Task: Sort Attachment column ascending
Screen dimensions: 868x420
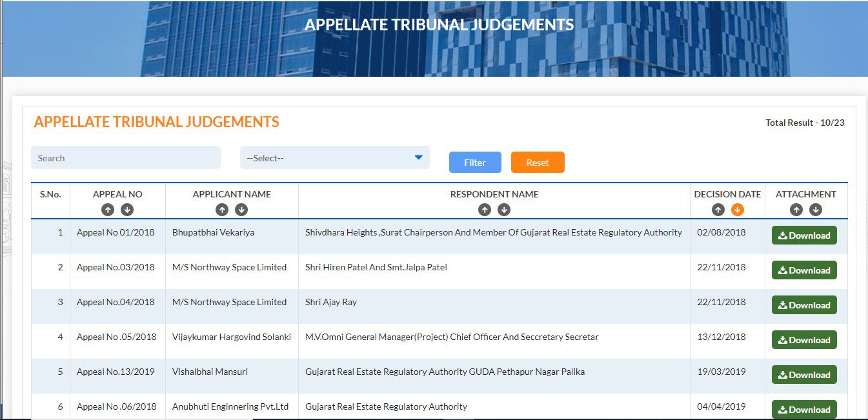Action: tap(796, 209)
